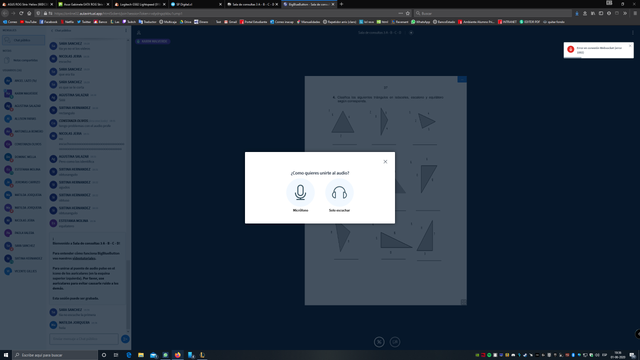Click the browser back arrow

5,13
